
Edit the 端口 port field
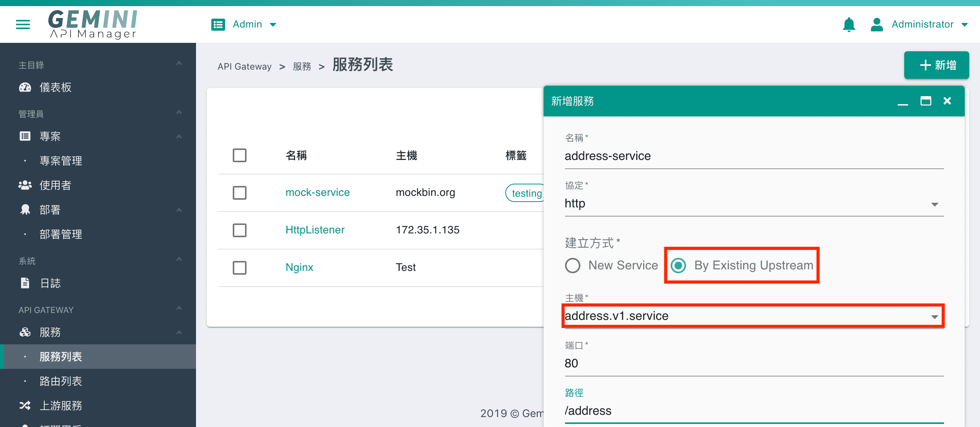click(x=754, y=363)
